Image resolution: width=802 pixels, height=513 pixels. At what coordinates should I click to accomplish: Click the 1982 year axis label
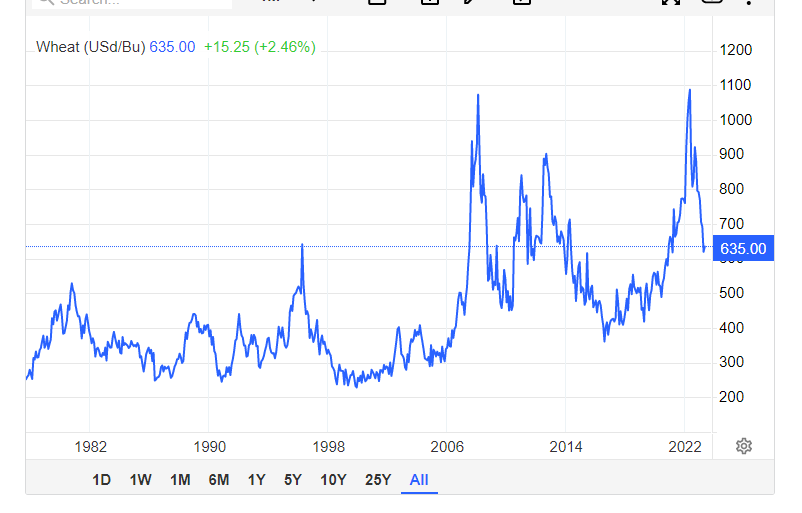(91, 447)
